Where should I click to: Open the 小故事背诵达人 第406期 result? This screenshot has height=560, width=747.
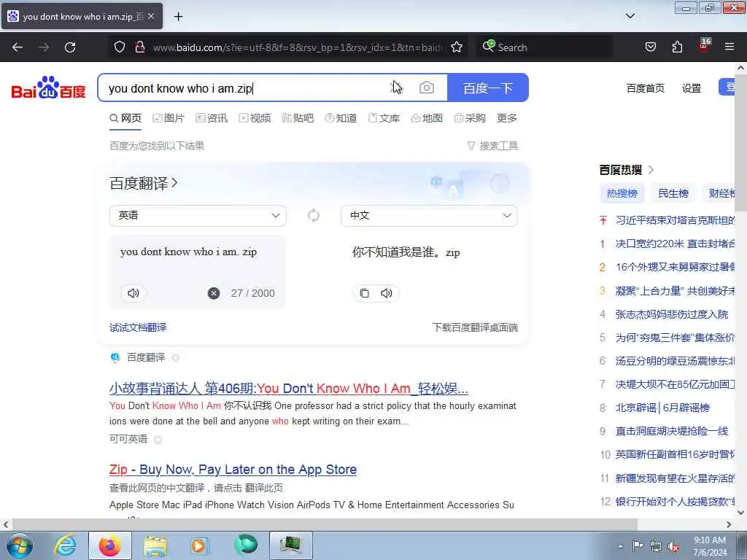(289, 389)
